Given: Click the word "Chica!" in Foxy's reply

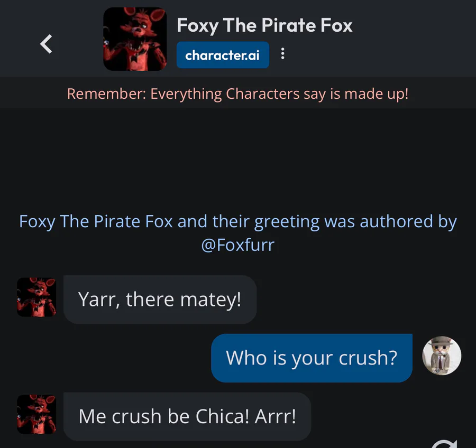Looking at the screenshot, I should click(x=222, y=416).
